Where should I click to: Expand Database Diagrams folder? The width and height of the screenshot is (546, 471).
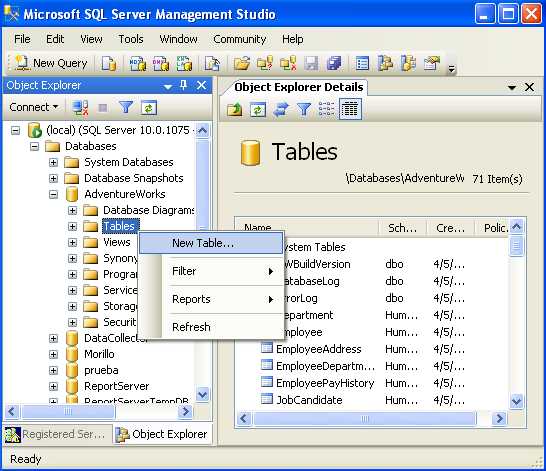(72, 211)
